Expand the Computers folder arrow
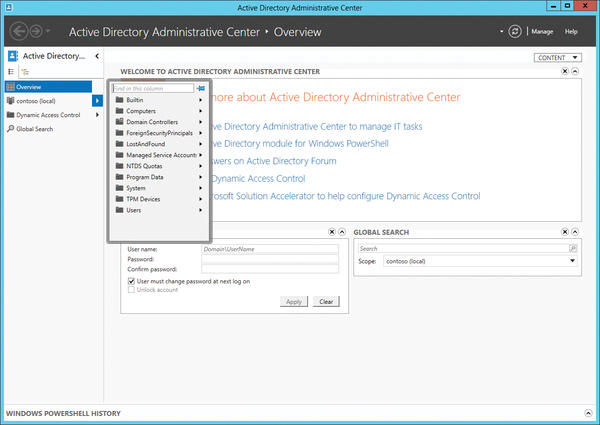 (200, 111)
